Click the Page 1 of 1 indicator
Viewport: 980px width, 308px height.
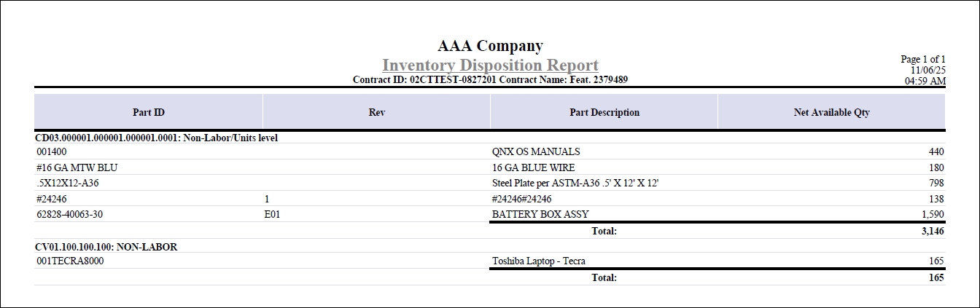click(x=923, y=59)
